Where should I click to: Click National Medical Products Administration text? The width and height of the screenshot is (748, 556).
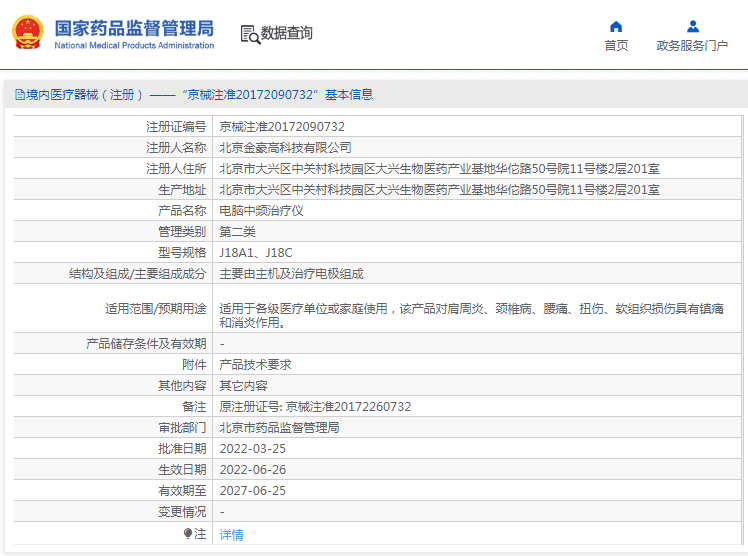point(134,45)
